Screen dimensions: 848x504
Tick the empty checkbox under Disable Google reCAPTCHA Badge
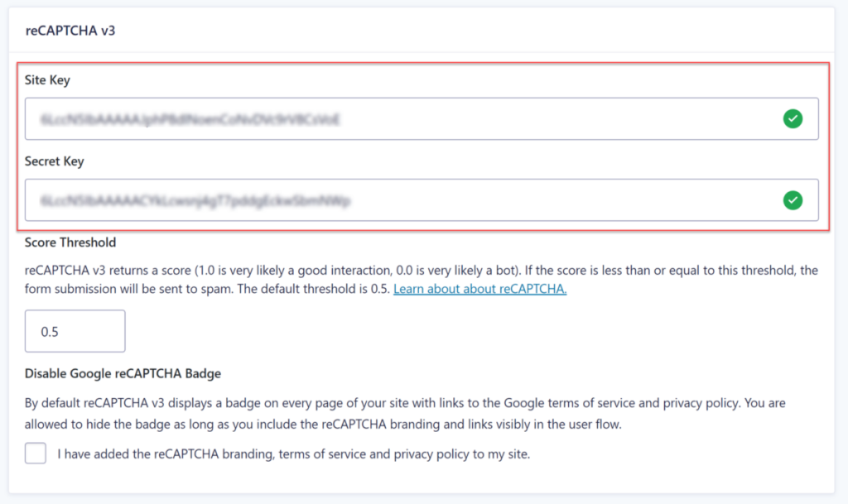pyautogui.click(x=35, y=453)
